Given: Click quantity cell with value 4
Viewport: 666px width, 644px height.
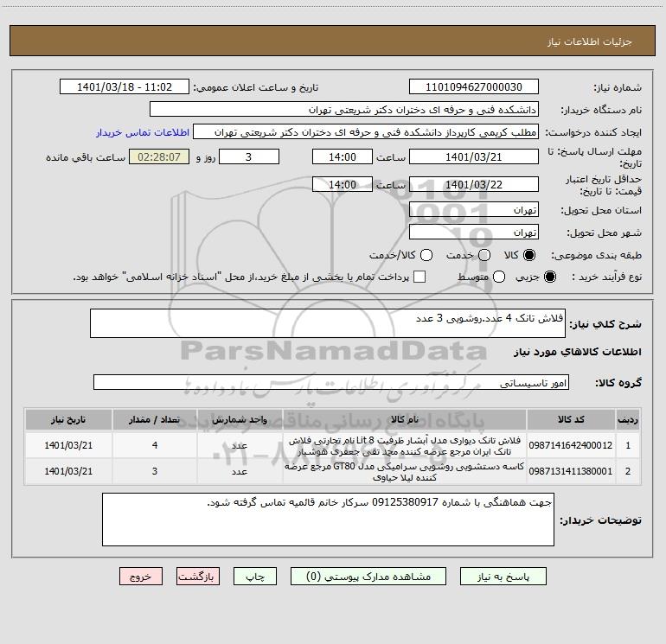Looking at the screenshot, I should coord(155,445).
